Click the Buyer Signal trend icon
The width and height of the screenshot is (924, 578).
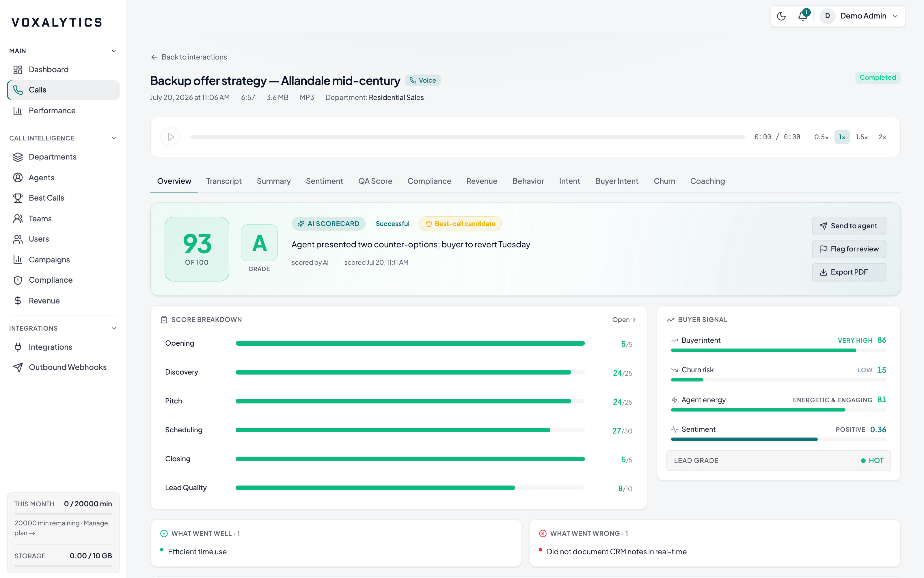coord(670,320)
